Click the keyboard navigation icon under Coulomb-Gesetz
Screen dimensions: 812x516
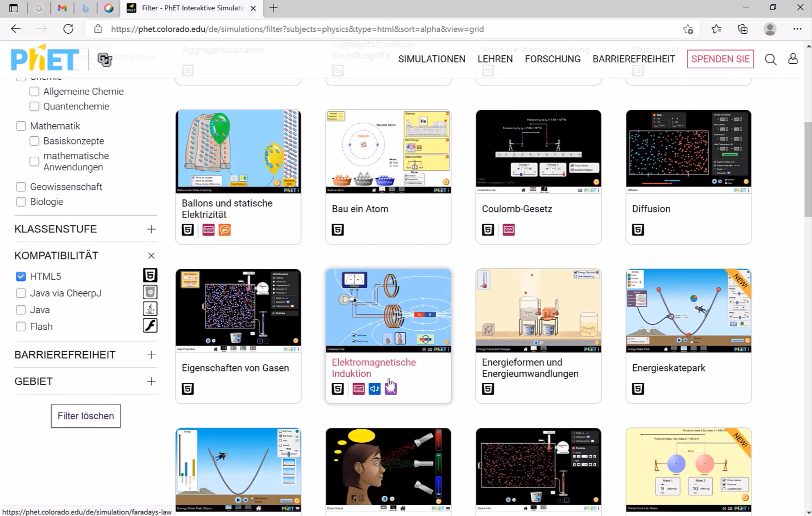pos(508,230)
